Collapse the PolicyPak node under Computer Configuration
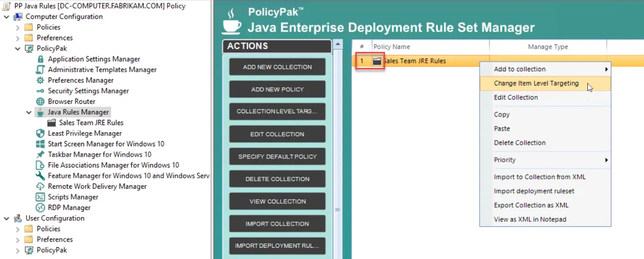 click(17, 49)
